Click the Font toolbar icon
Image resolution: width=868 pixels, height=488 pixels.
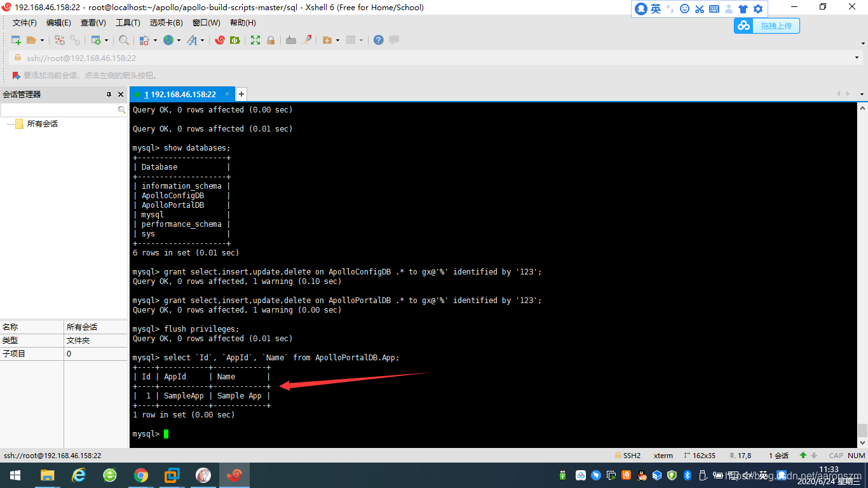pyautogui.click(x=192, y=40)
